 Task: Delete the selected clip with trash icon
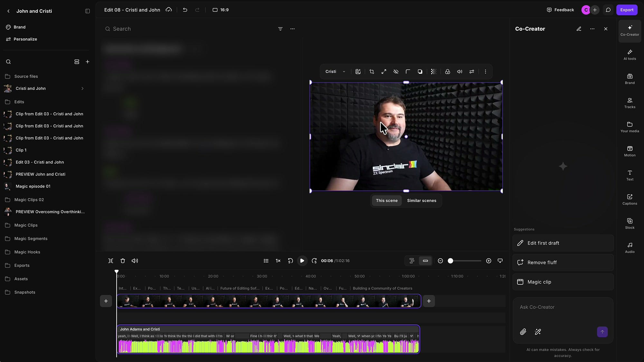click(x=123, y=261)
